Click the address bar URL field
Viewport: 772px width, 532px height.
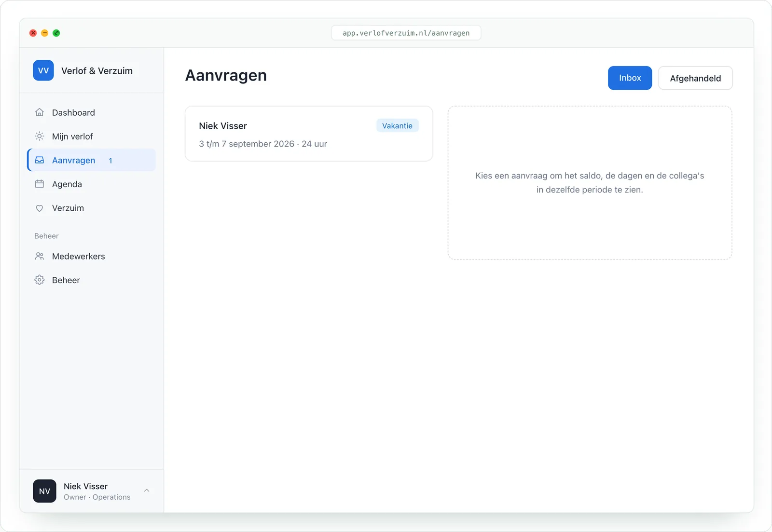(x=406, y=33)
